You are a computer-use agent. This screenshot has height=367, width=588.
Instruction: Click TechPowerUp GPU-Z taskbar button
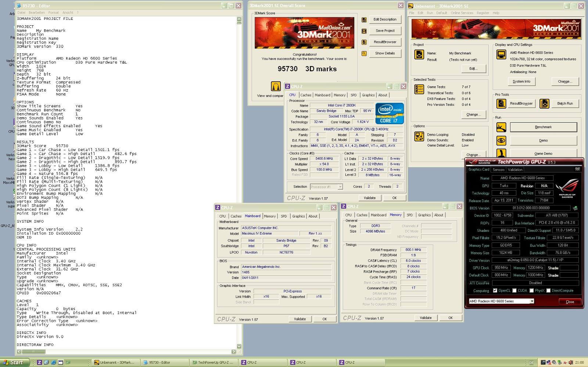[213, 363]
